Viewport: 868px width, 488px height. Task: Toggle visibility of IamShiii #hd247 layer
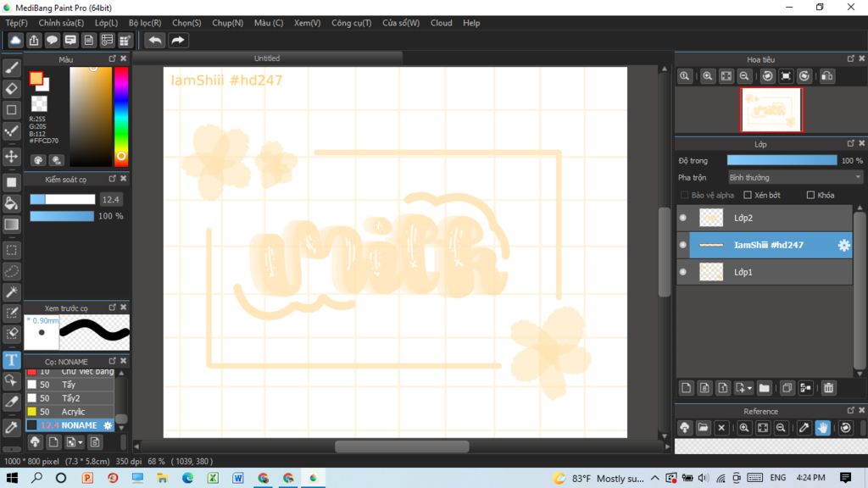(683, 245)
